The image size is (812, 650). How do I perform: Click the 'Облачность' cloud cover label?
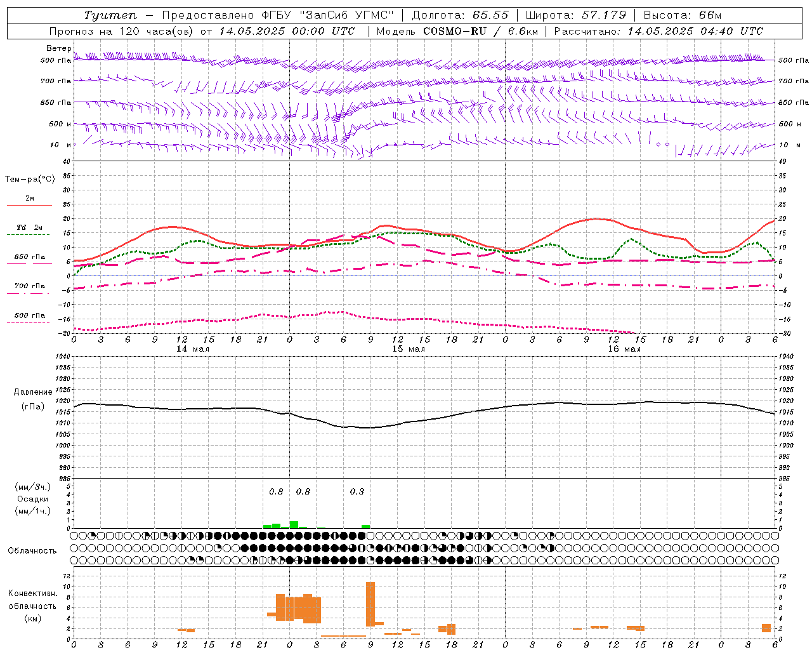click(x=32, y=550)
